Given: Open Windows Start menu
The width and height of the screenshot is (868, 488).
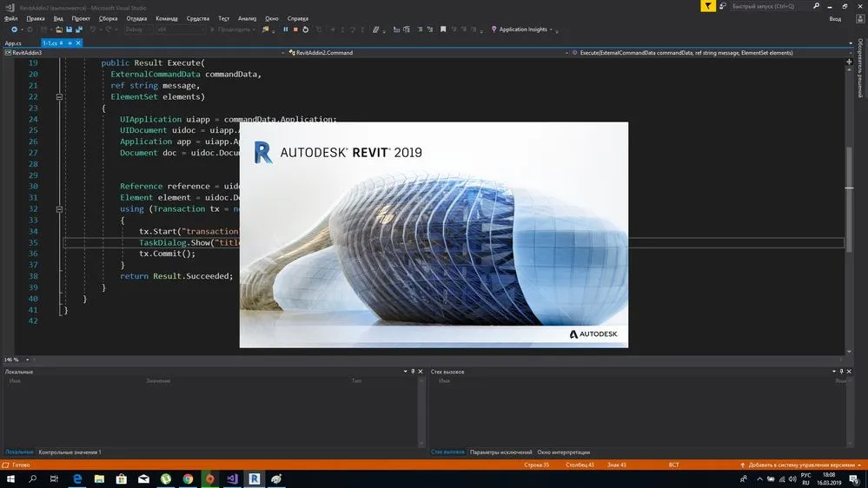Looking at the screenshot, I should (x=10, y=478).
